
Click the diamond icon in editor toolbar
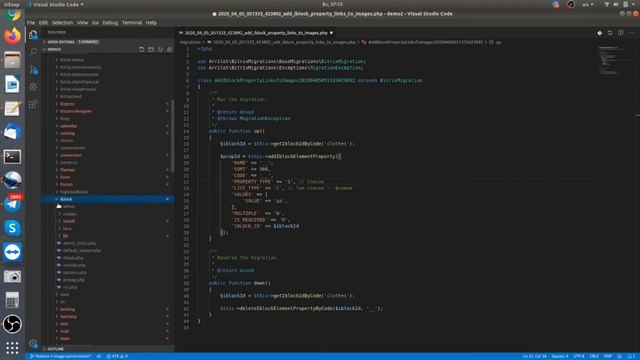[x=599, y=33]
